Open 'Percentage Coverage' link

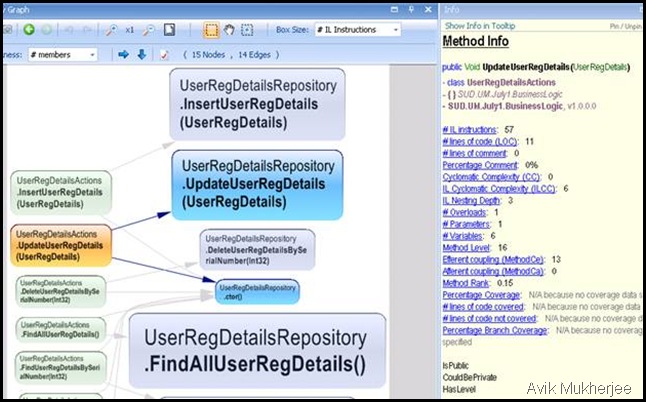pos(481,295)
